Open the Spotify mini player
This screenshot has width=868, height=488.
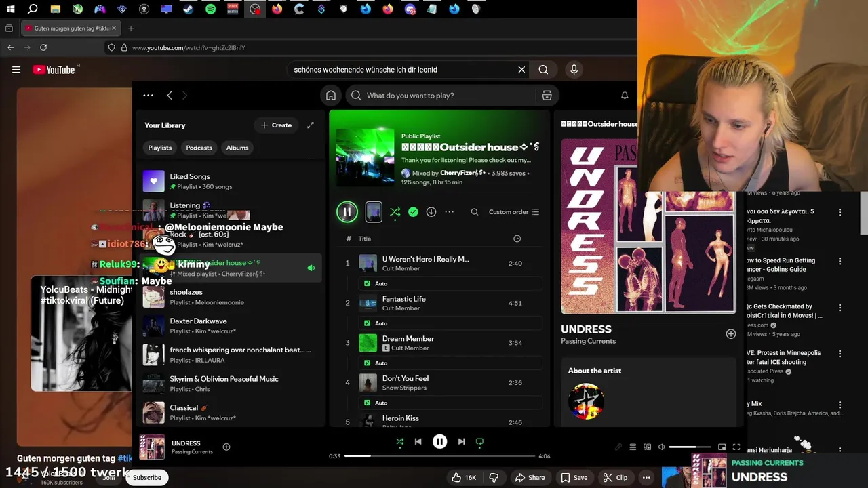722,447
